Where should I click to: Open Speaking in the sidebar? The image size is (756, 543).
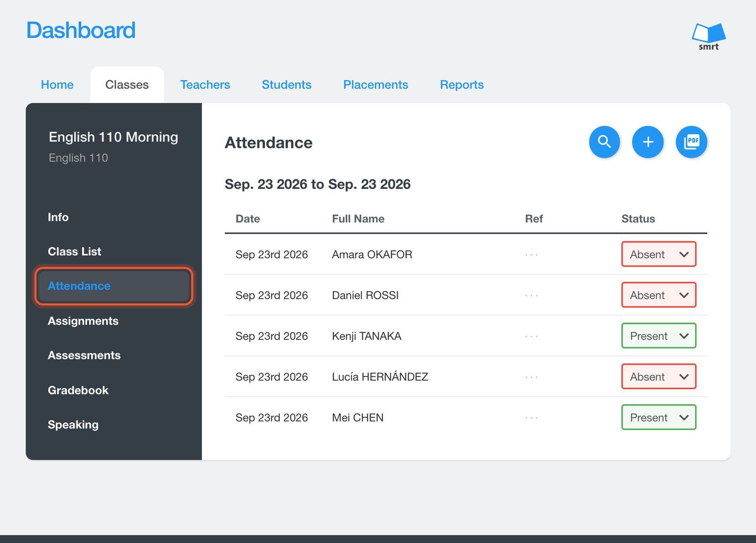(73, 425)
